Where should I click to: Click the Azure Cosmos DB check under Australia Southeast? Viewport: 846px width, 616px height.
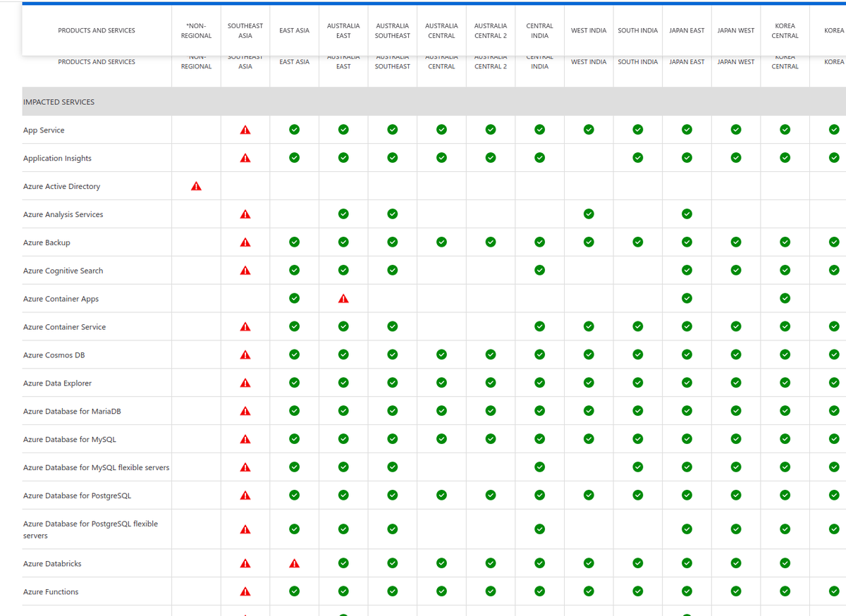click(393, 355)
